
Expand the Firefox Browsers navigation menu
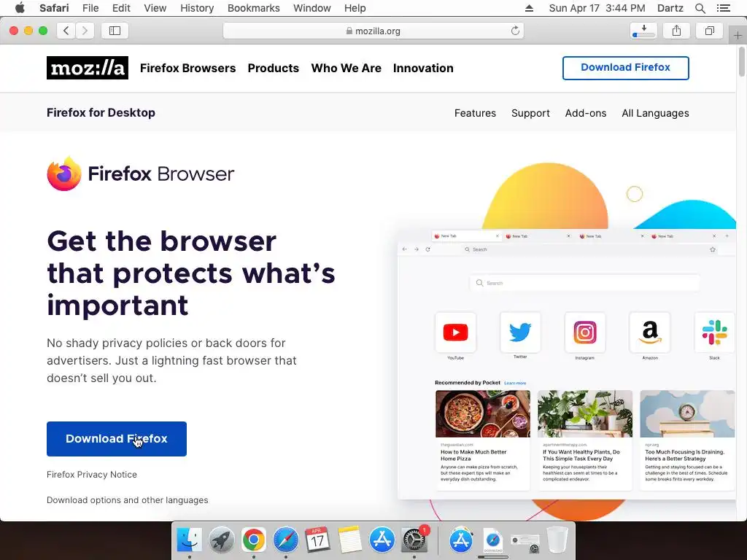(187, 68)
